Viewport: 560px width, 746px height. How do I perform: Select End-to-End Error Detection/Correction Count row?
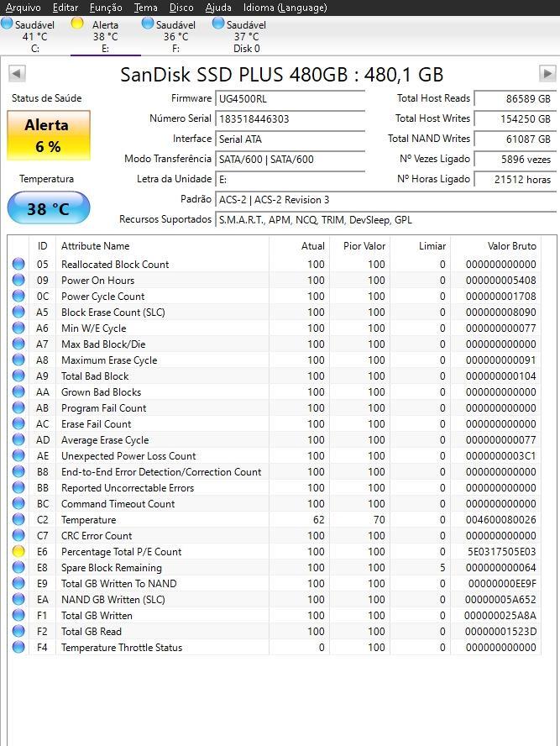point(275,472)
